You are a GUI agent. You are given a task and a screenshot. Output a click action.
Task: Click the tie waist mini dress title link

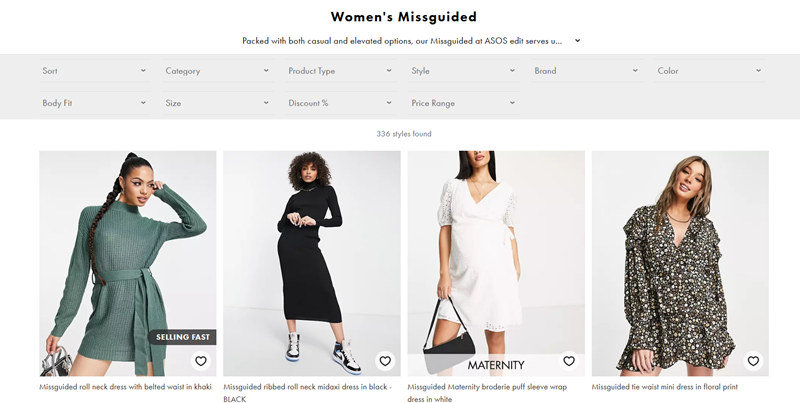pos(664,387)
